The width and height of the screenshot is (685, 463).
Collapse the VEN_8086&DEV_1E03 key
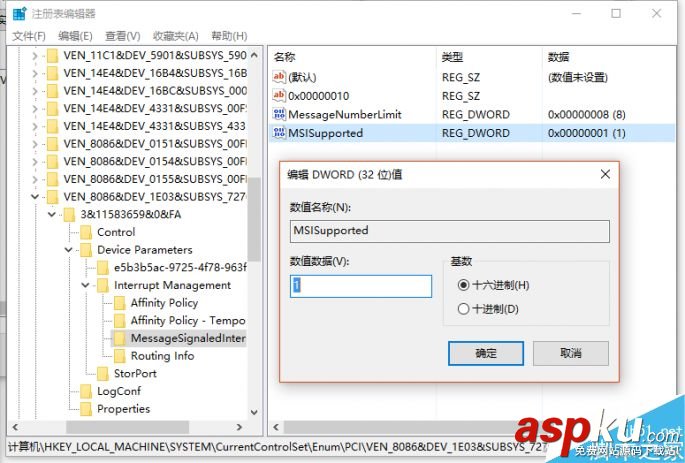coord(35,197)
